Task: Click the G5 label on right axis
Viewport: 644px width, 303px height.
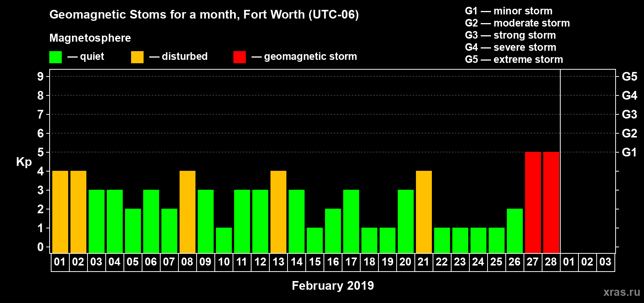Action: pyautogui.click(x=629, y=77)
